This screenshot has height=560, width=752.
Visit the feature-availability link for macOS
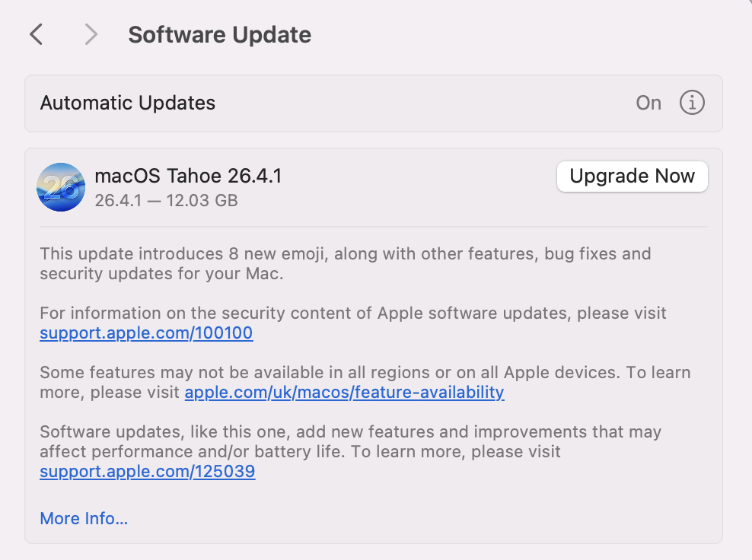344,392
